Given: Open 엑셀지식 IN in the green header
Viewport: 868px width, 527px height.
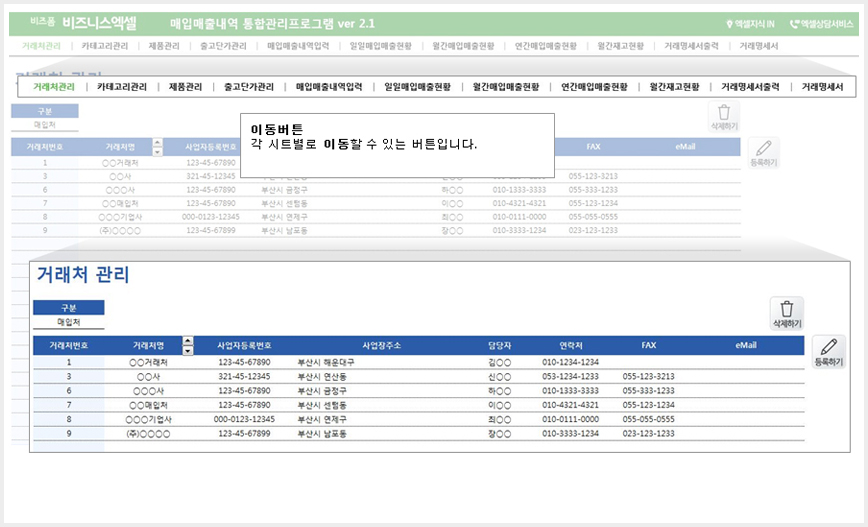Looking at the screenshot, I should point(750,24).
